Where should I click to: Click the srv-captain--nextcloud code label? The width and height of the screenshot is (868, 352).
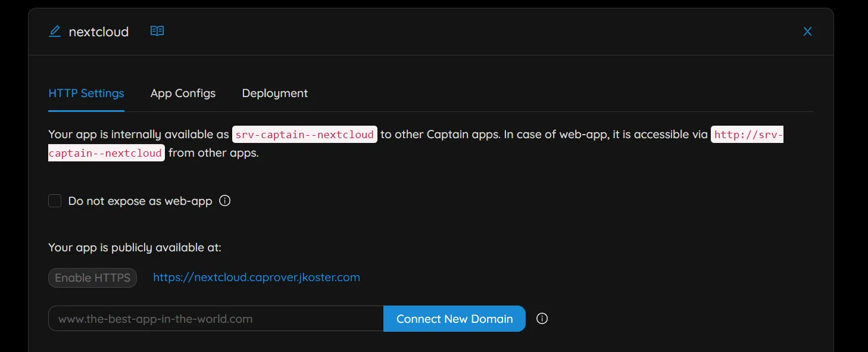(x=304, y=135)
